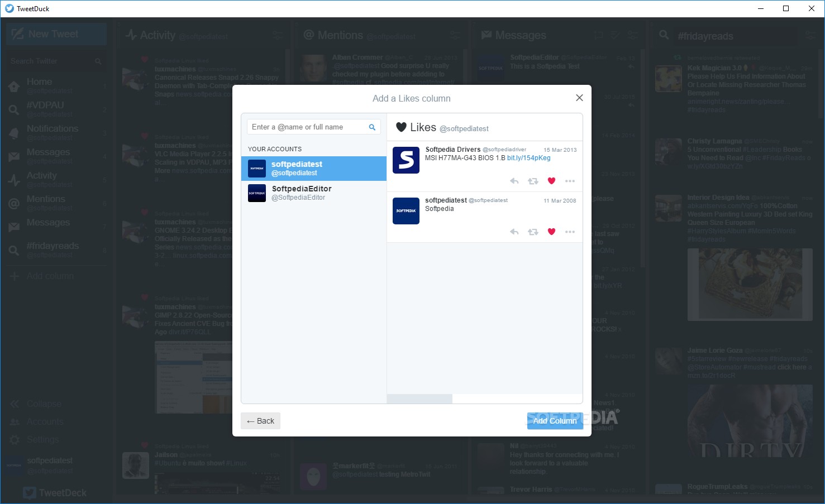This screenshot has height=504, width=825.
Task: Open the Softpedia Drivers avatar in preview
Action: tap(406, 160)
